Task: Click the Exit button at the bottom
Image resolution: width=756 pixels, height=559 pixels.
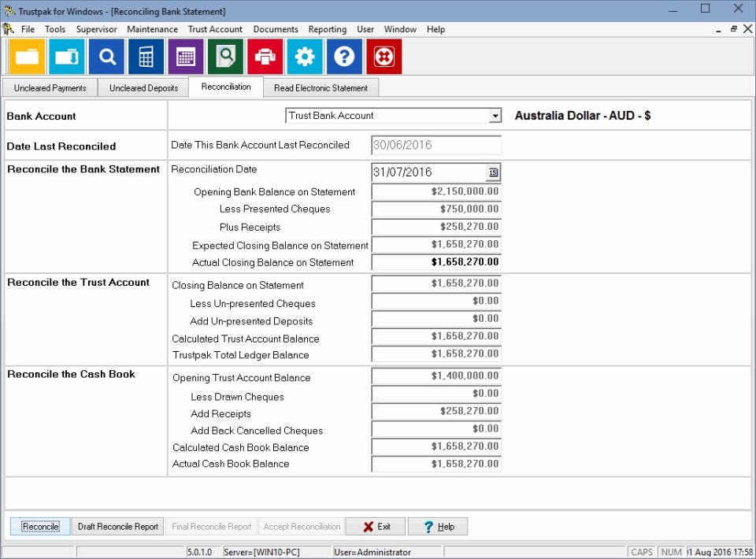Action: coord(376,527)
